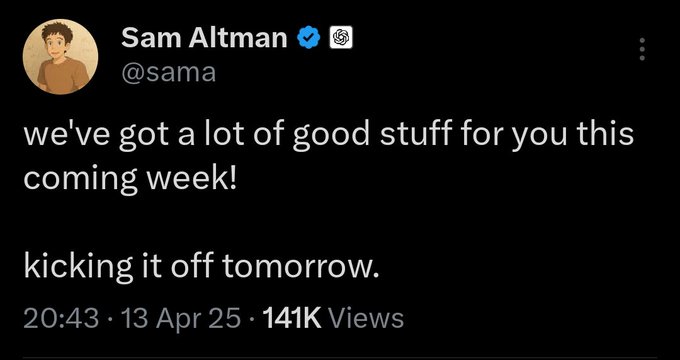The width and height of the screenshot is (680, 360).
Task: Click the OpenAI affiliation badge icon
Action: tap(341, 38)
